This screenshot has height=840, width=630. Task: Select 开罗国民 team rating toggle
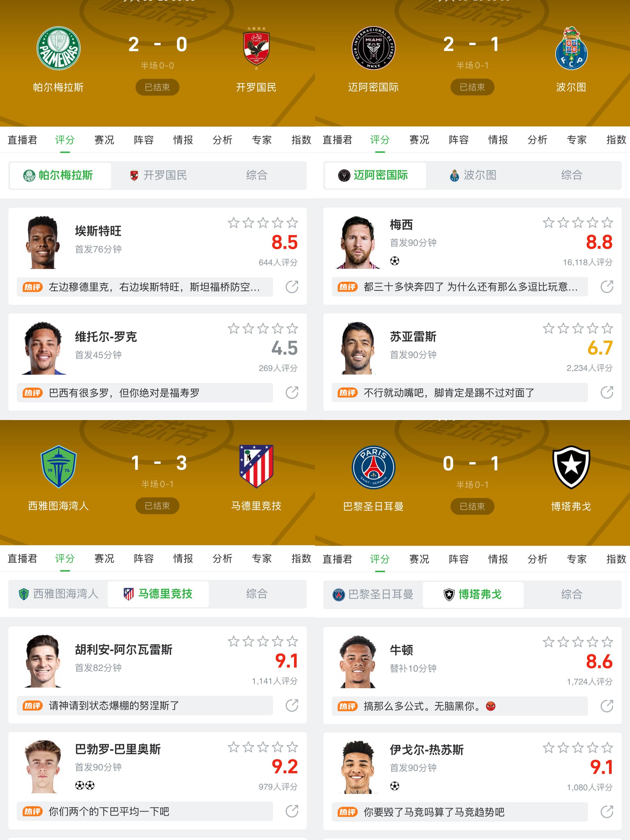point(159,175)
